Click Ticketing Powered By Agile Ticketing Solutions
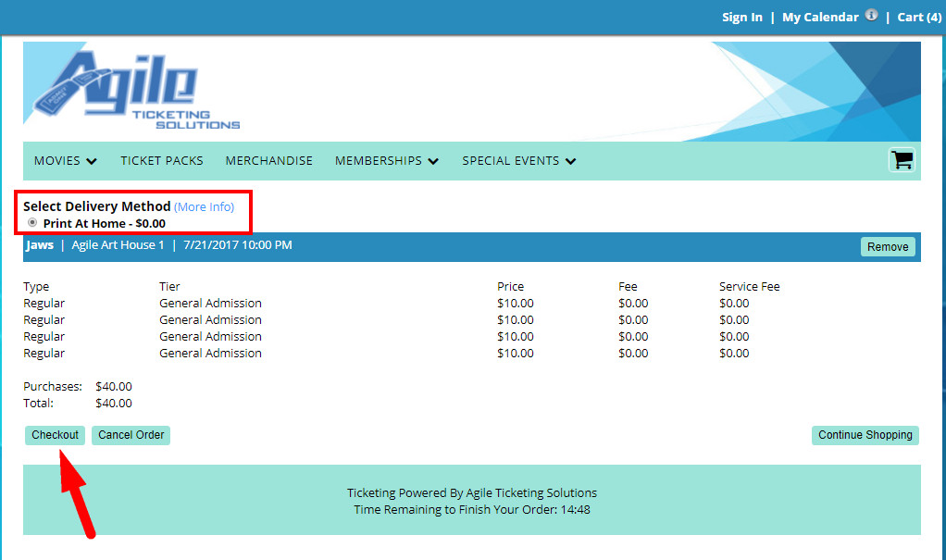Screen dimensions: 946x560 pos(472,493)
